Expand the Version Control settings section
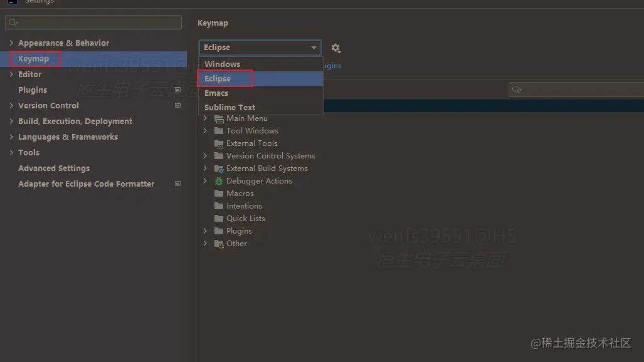 [11, 105]
